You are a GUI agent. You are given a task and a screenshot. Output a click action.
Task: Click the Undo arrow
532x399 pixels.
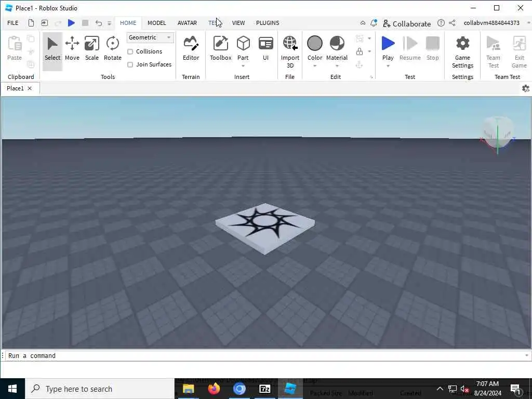(99, 23)
